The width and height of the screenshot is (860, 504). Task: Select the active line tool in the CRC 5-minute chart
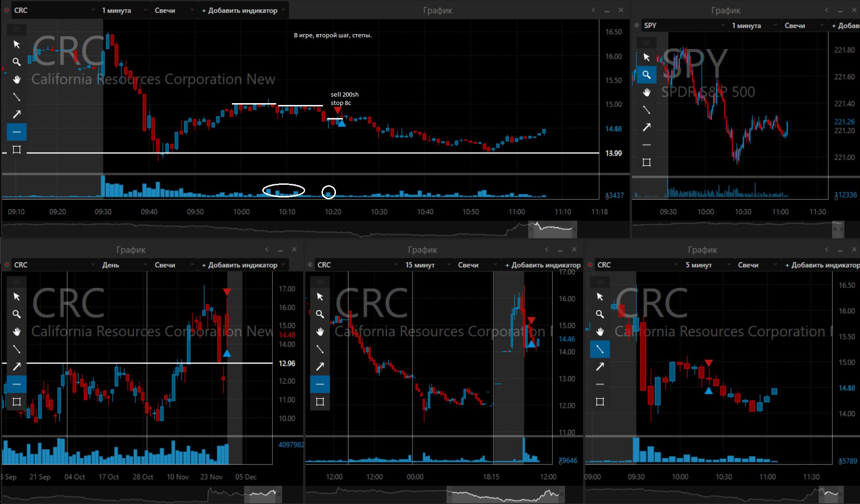tap(600, 349)
